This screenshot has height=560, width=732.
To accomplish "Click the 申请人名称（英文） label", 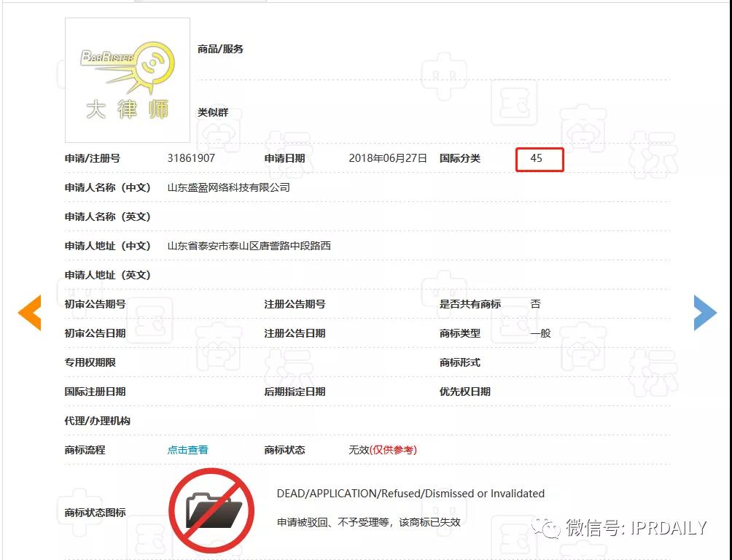I will (108, 217).
